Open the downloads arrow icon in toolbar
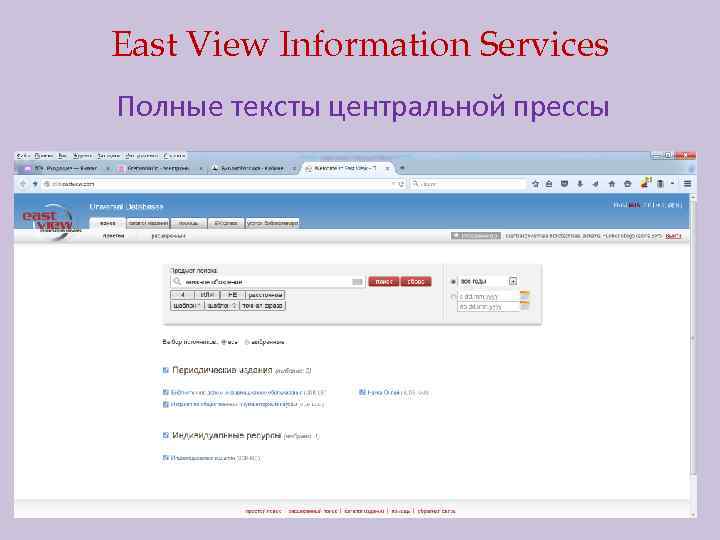The width and height of the screenshot is (720, 540). [x=580, y=184]
